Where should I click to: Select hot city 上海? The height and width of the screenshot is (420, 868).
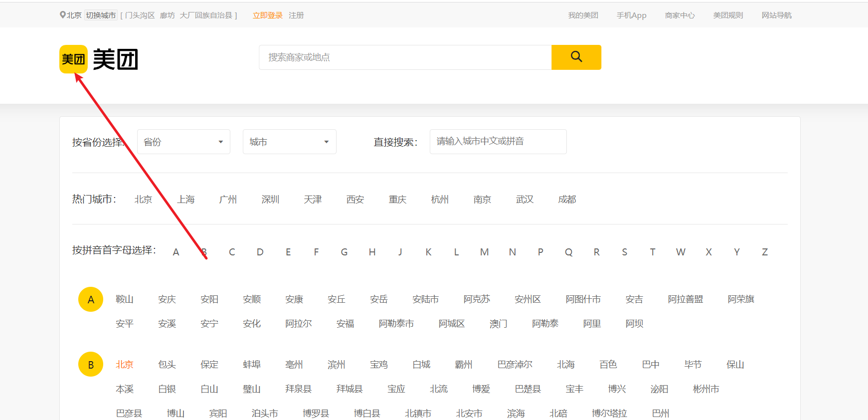pyautogui.click(x=186, y=200)
